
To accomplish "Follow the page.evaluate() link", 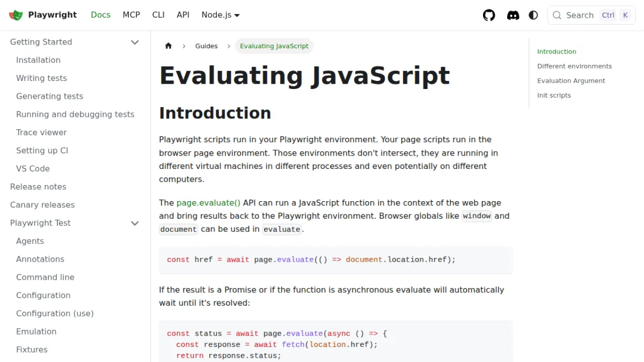I will tap(208, 203).
